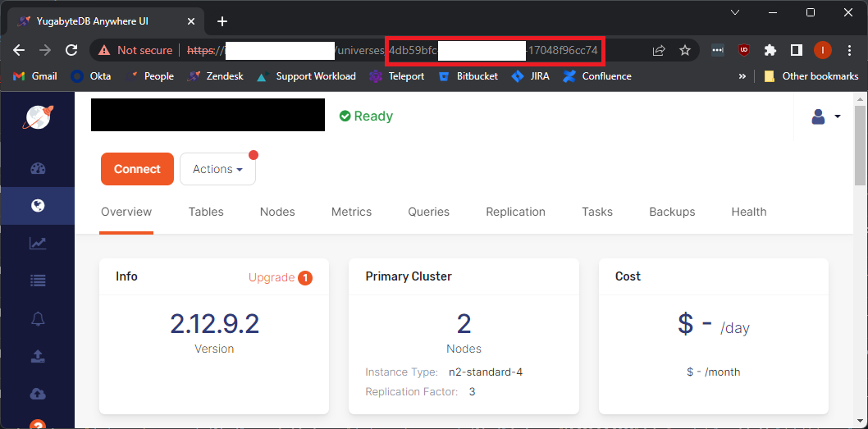Switch to the Backups tab
The height and width of the screenshot is (429, 868).
tap(672, 212)
